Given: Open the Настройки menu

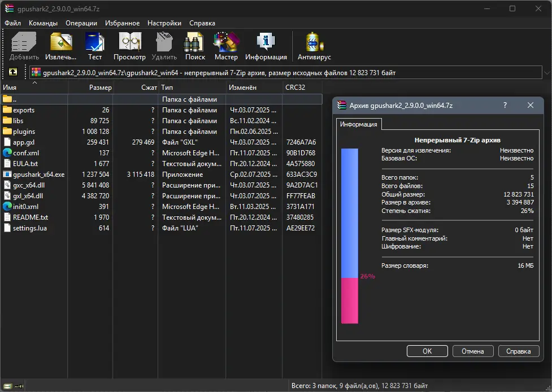Looking at the screenshot, I should (164, 23).
